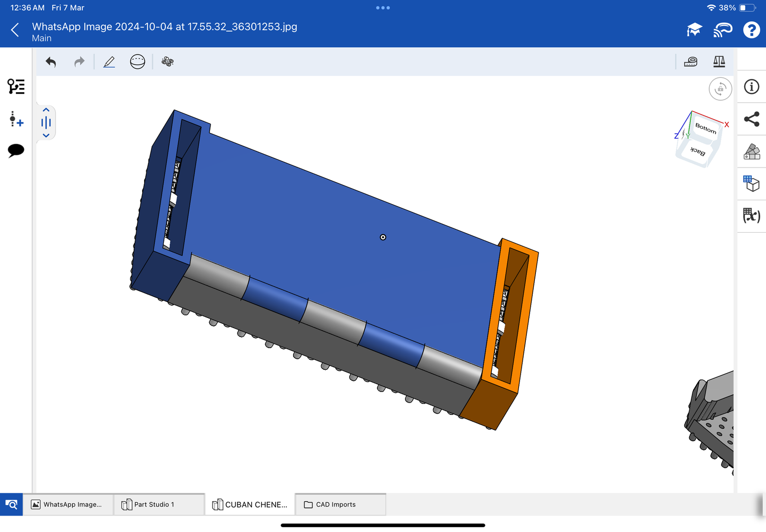Open the Mass Properties scale tool
Screen dimensions: 766x532
coord(719,62)
